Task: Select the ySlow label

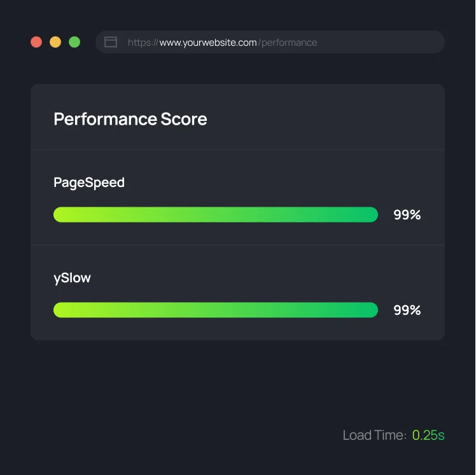Action: [x=72, y=278]
